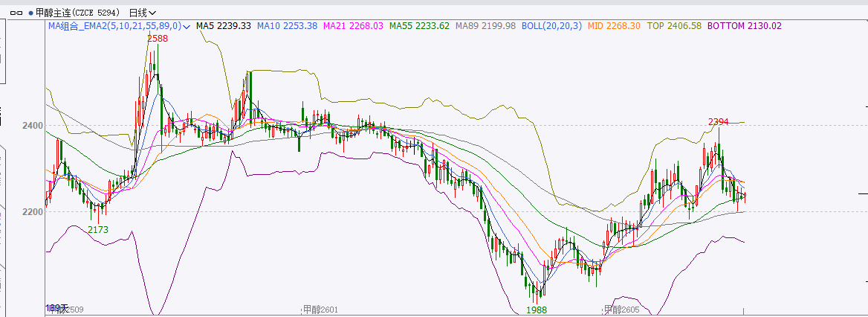This screenshot has width=868, height=317.
Task: Expand the MA组合_EMA2 indicator dropdown arrow
Action: [x=187, y=27]
